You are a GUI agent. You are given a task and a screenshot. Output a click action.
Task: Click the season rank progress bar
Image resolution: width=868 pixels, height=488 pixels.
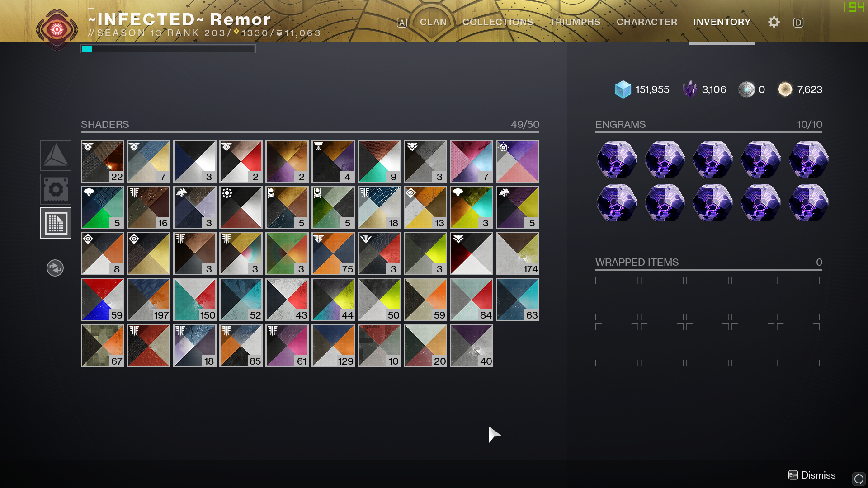coord(168,49)
